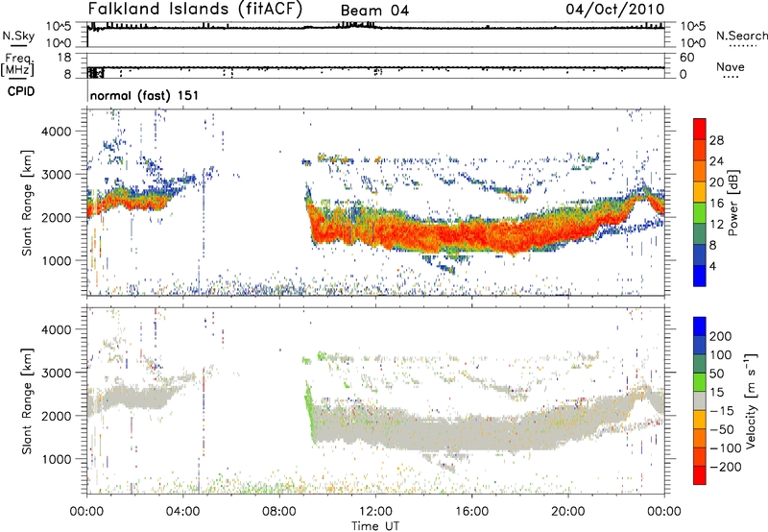Viewport: 768px width, 532px height.
Task: Click the '28' tick on power colorbar
Action: pos(716,140)
